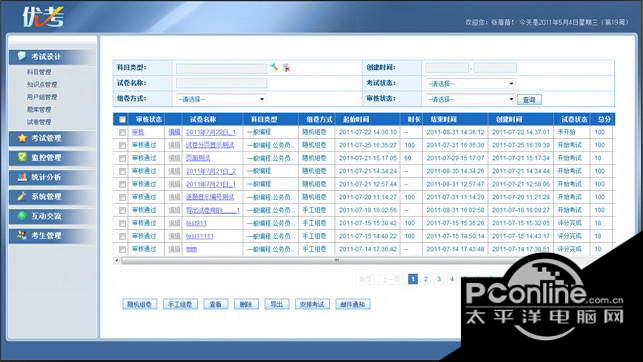Check the row for 试卷分类显示测试
The image size is (643, 362).
click(122, 146)
